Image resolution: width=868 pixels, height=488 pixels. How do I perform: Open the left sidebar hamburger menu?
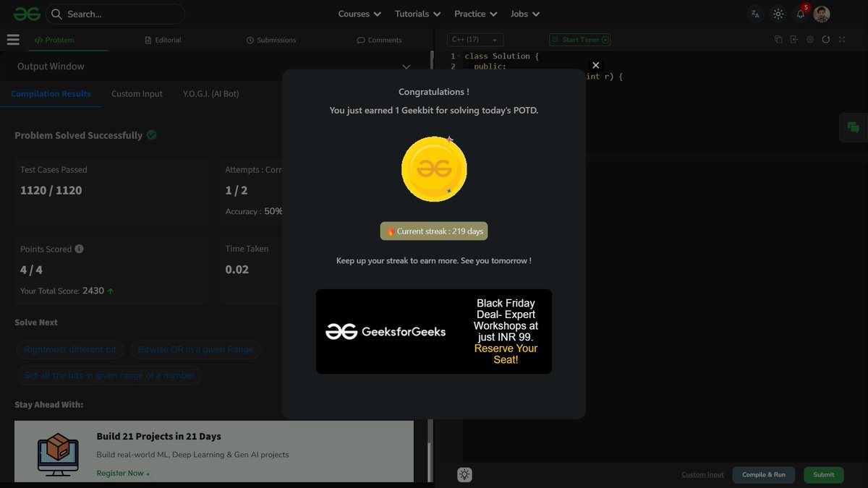pos(13,39)
